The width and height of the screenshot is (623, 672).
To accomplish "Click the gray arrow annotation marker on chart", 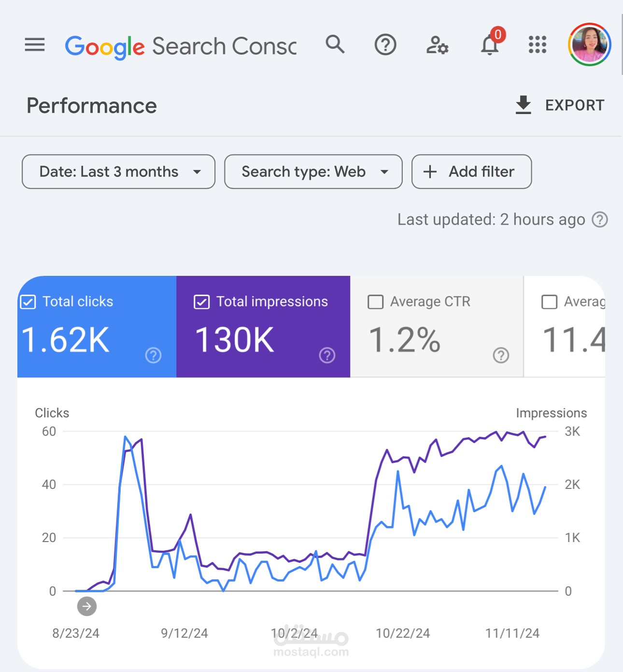I will (87, 606).
